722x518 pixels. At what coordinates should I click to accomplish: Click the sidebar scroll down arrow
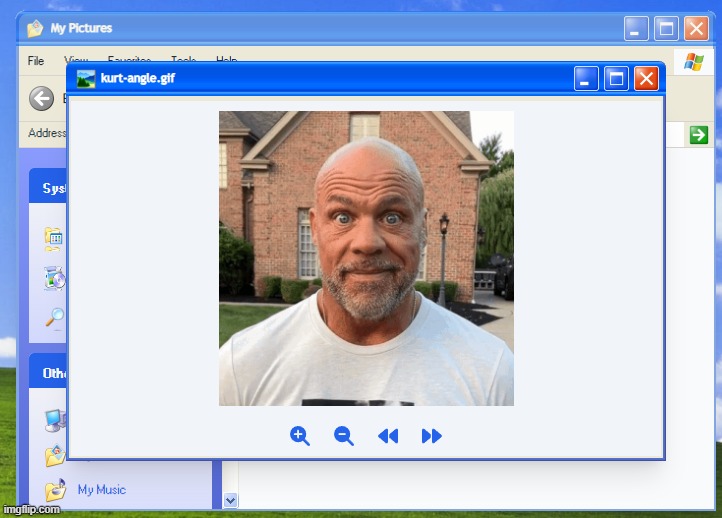coord(231,500)
